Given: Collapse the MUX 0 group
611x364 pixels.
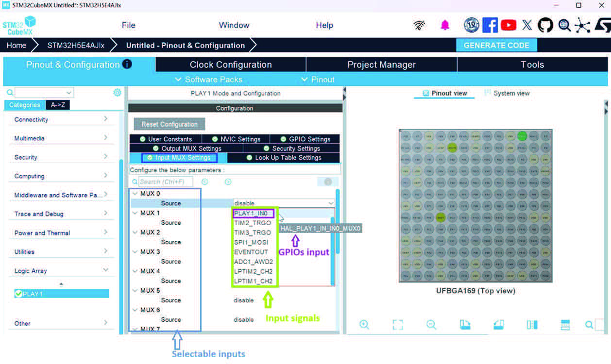Looking at the screenshot, I should point(135,194).
